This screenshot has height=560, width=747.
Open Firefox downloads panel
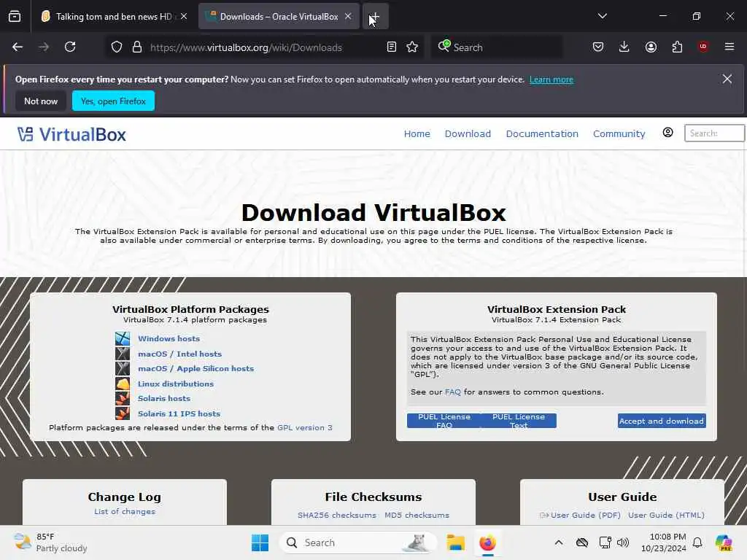[x=624, y=47]
